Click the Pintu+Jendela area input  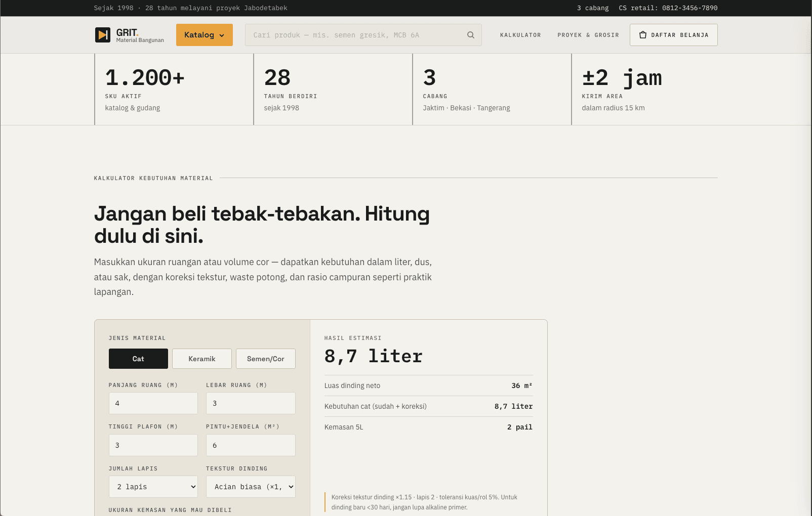tap(251, 445)
